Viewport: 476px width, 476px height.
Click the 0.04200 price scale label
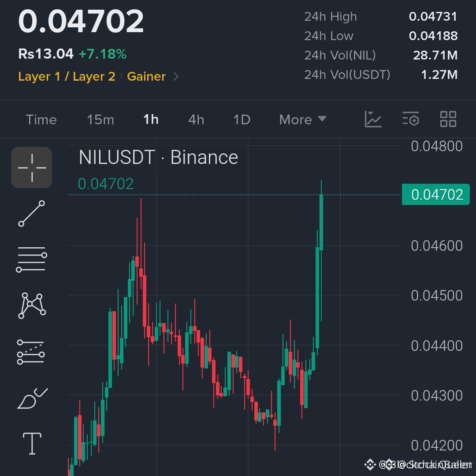437,445
